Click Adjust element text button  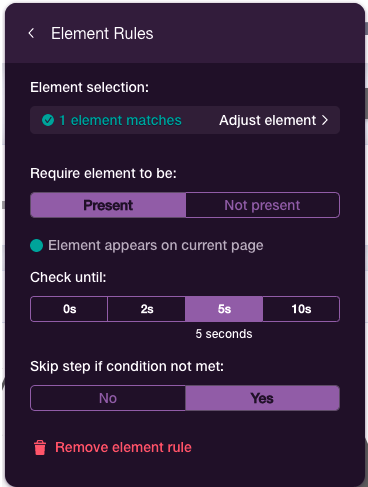click(x=267, y=120)
